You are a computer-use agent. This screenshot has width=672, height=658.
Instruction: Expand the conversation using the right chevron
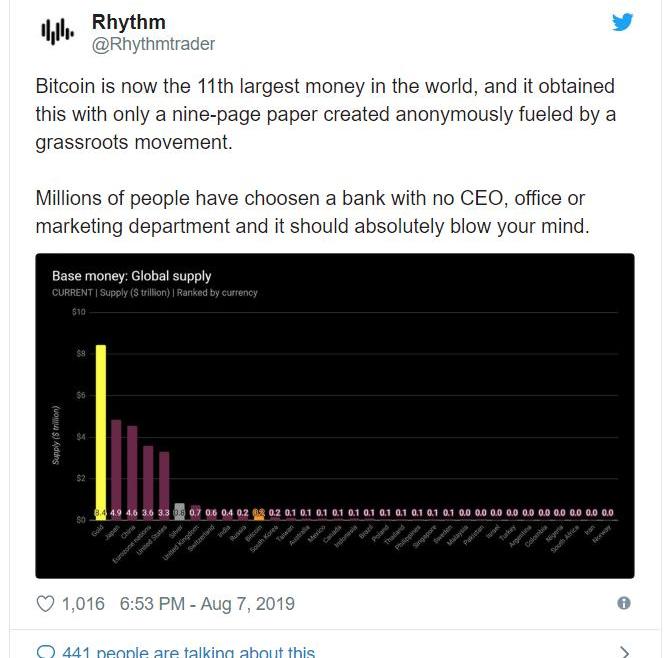625,652
